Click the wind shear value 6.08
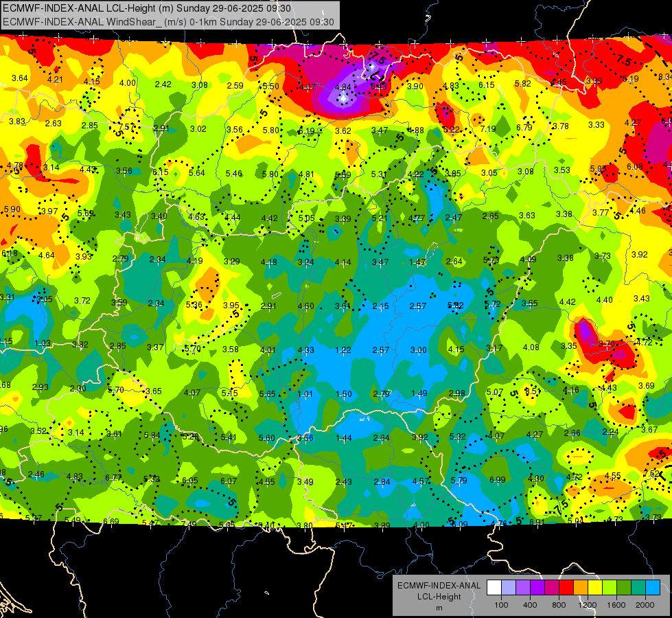The height and width of the screenshot is (618, 672). (x=635, y=166)
